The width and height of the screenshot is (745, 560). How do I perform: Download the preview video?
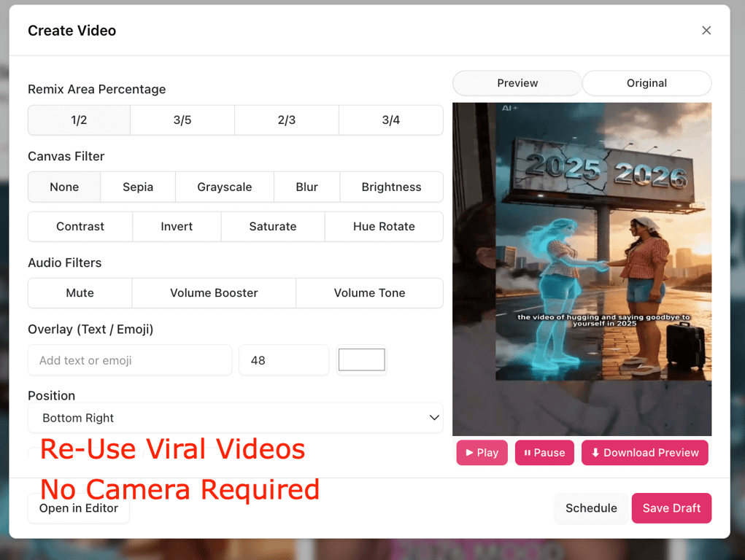(645, 453)
